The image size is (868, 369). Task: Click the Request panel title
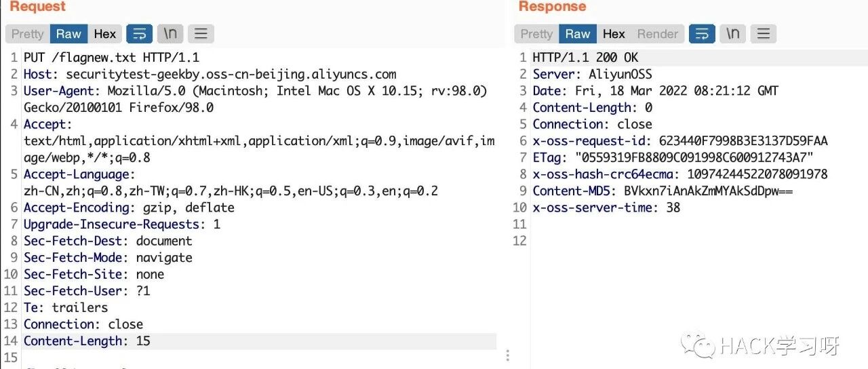[37, 7]
